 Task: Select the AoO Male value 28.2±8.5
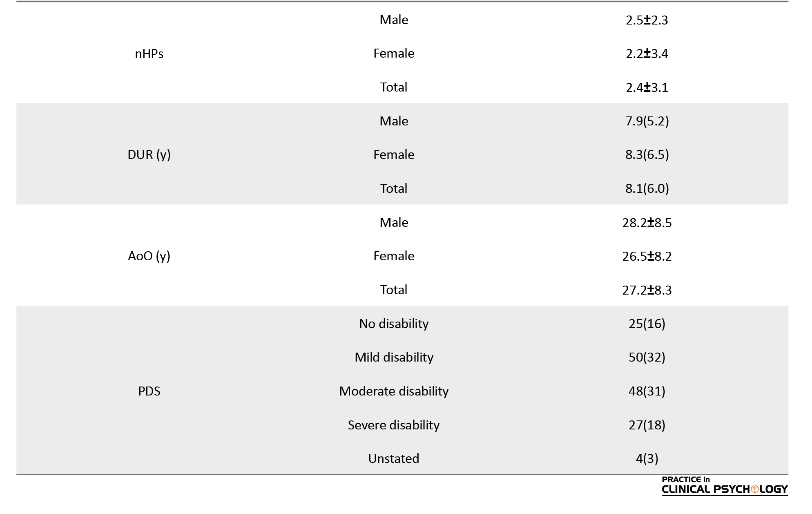tap(647, 223)
